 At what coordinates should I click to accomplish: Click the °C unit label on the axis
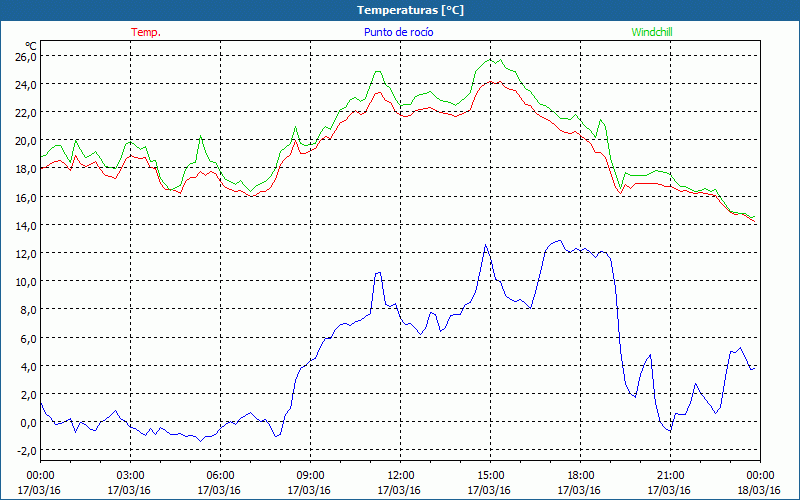click(31, 46)
